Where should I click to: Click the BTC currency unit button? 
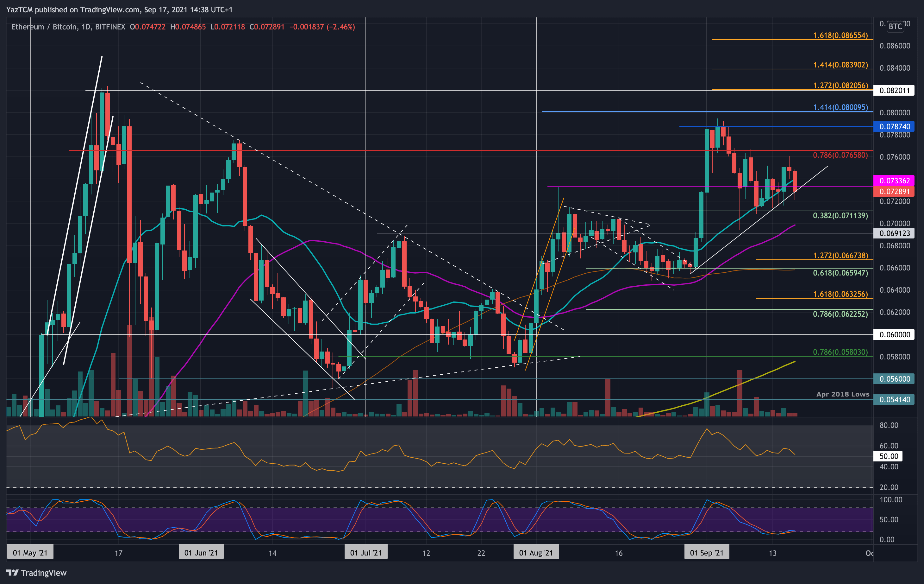pyautogui.click(x=896, y=27)
